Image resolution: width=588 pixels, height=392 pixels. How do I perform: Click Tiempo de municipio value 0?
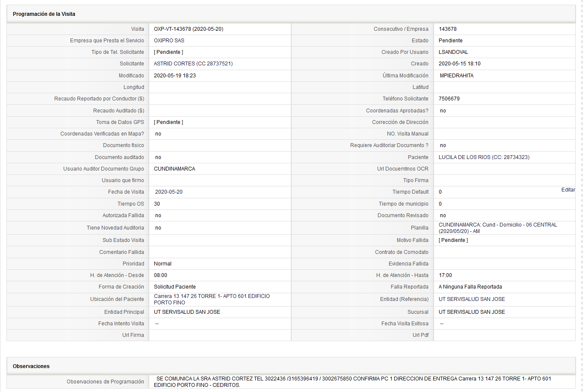coord(440,204)
